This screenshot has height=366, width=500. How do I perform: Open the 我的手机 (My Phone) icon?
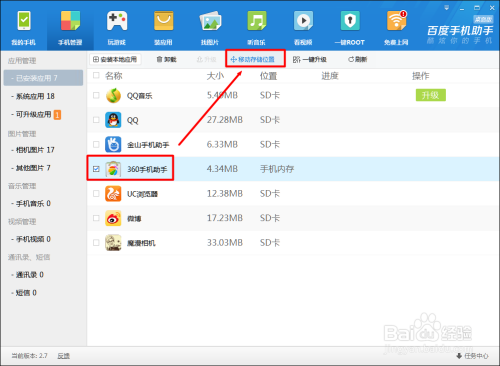[x=24, y=21]
